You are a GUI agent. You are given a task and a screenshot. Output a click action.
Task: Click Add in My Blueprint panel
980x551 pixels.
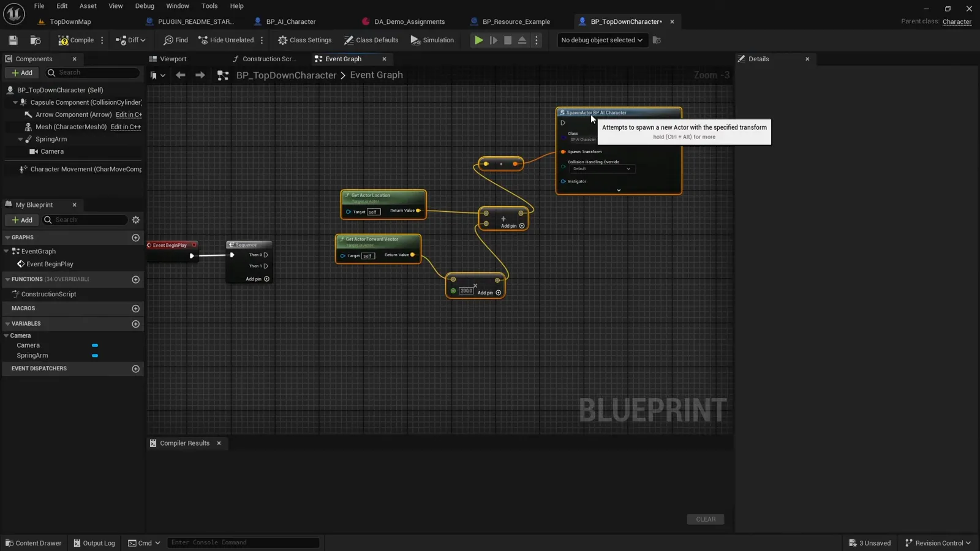[22, 220]
